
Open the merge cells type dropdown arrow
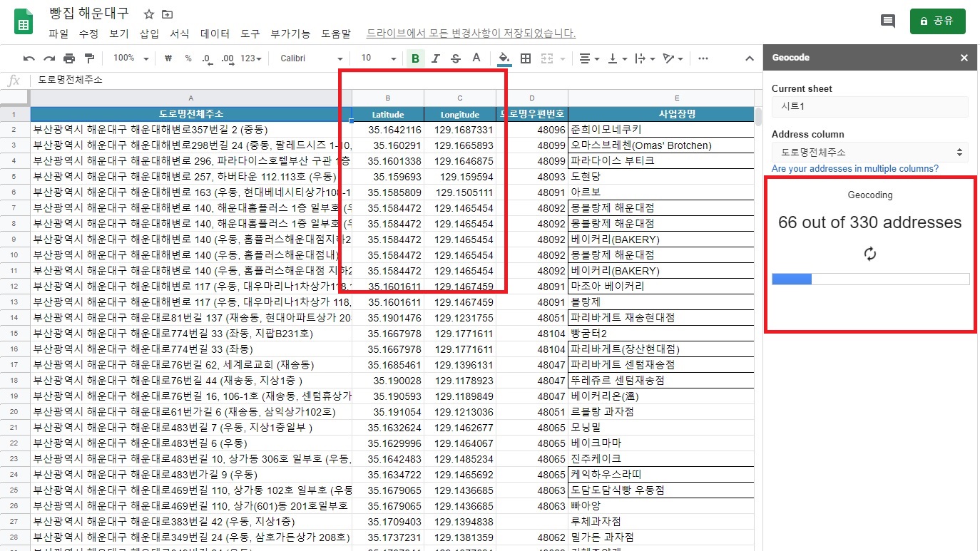coord(562,58)
